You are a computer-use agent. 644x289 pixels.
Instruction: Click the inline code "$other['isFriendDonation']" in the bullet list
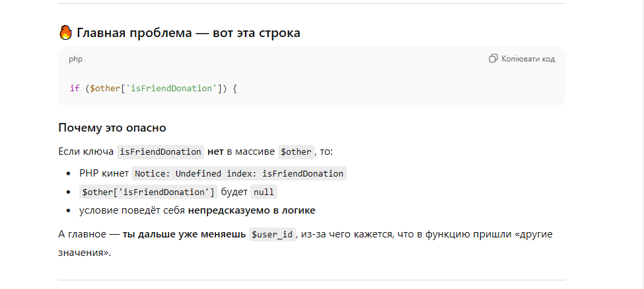tap(147, 192)
